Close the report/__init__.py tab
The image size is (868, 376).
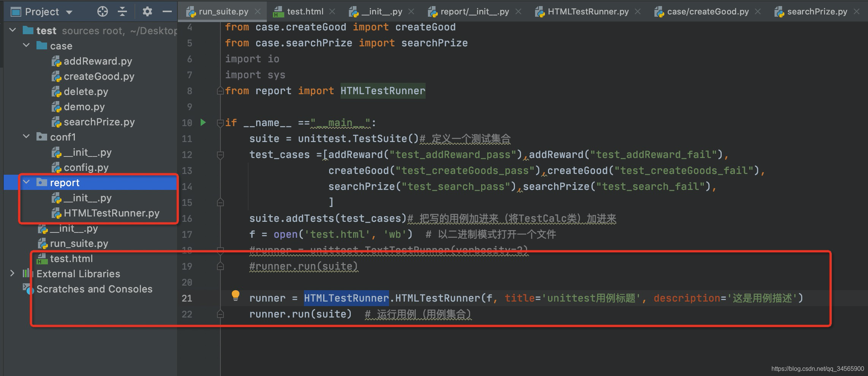click(x=518, y=12)
